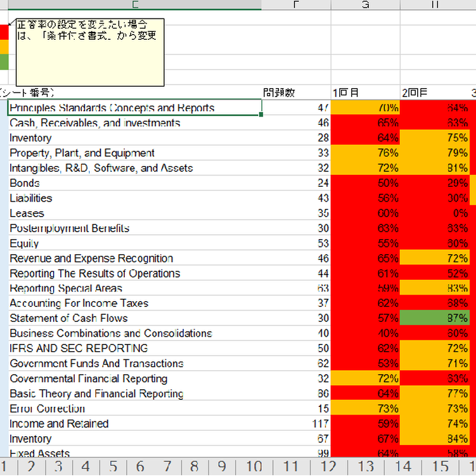
Task: Click the 'Error Correction' row label
Action: 135,409
